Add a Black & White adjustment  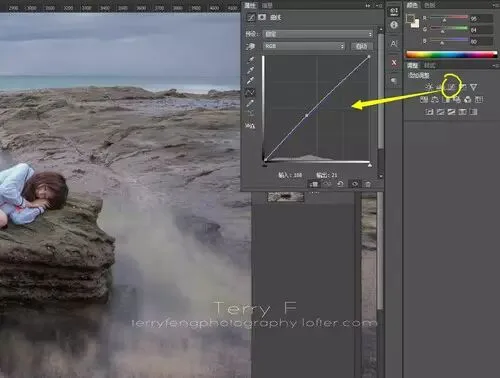[x=446, y=99]
